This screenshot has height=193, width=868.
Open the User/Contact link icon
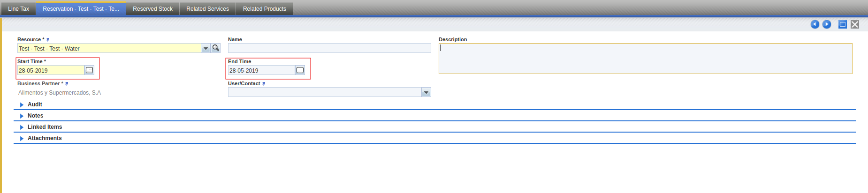click(x=264, y=84)
